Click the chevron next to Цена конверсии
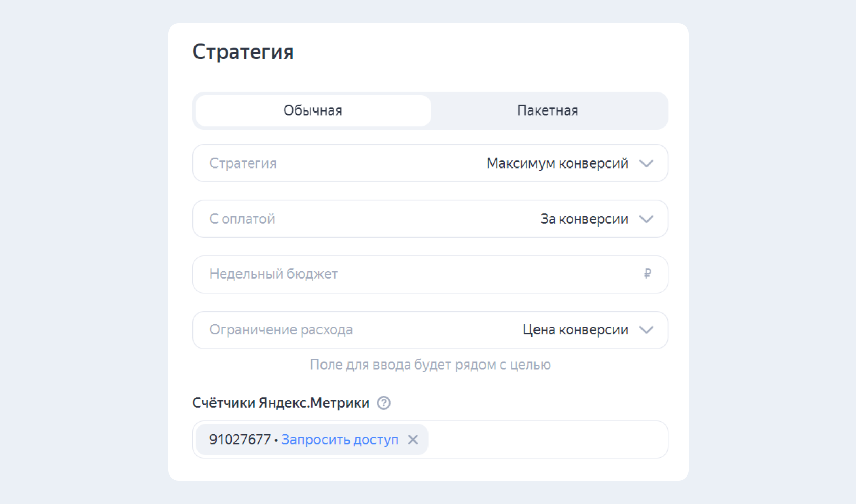The image size is (856, 504). point(647,330)
